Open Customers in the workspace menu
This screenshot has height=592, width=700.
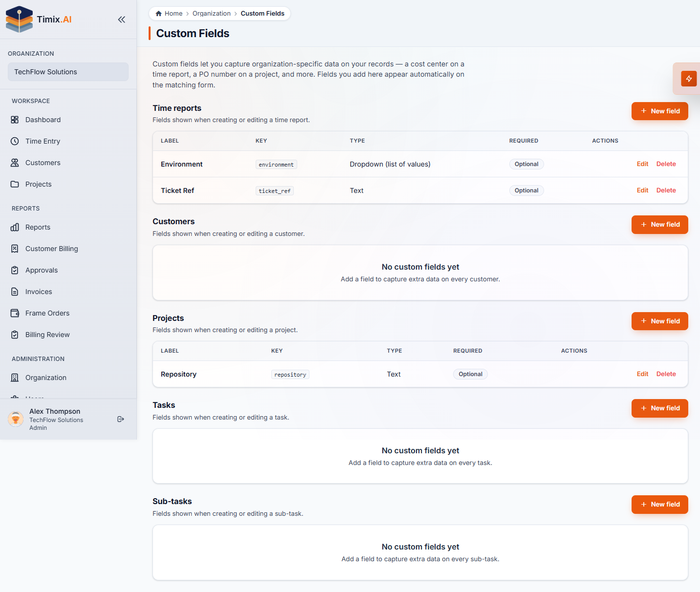[x=68, y=163]
